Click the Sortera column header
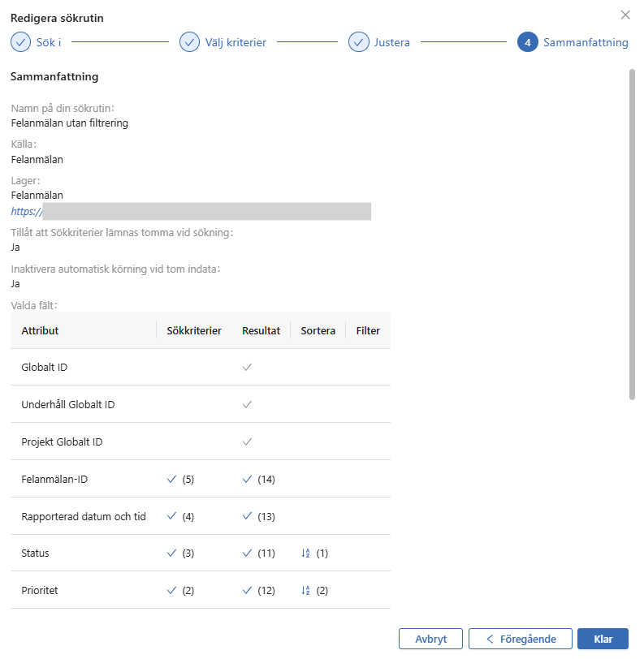This screenshot has height=659, width=644. [x=318, y=331]
